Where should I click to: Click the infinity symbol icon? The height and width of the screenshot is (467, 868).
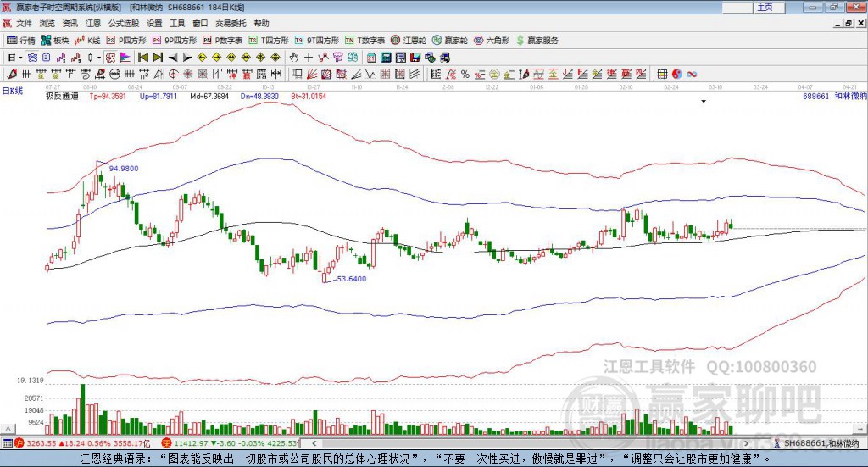pos(692,74)
